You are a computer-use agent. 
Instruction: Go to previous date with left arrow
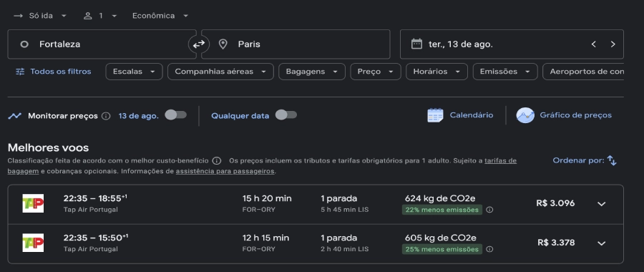tap(593, 44)
